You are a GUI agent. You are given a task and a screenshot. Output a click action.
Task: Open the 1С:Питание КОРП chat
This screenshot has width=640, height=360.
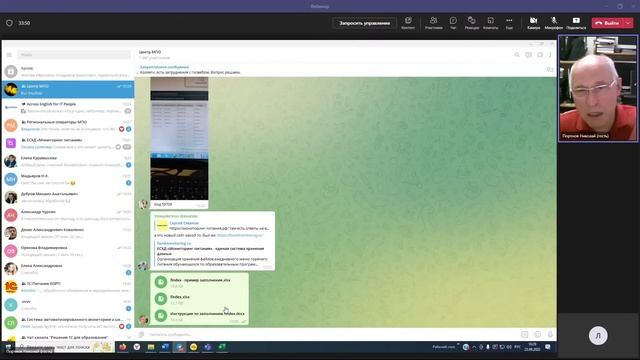coord(68,287)
